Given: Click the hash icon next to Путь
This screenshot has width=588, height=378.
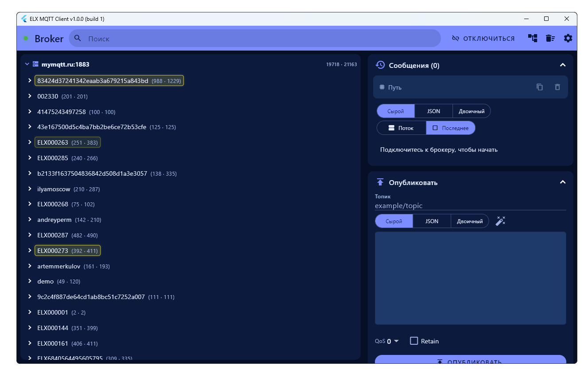Looking at the screenshot, I should [x=382, y=87].
